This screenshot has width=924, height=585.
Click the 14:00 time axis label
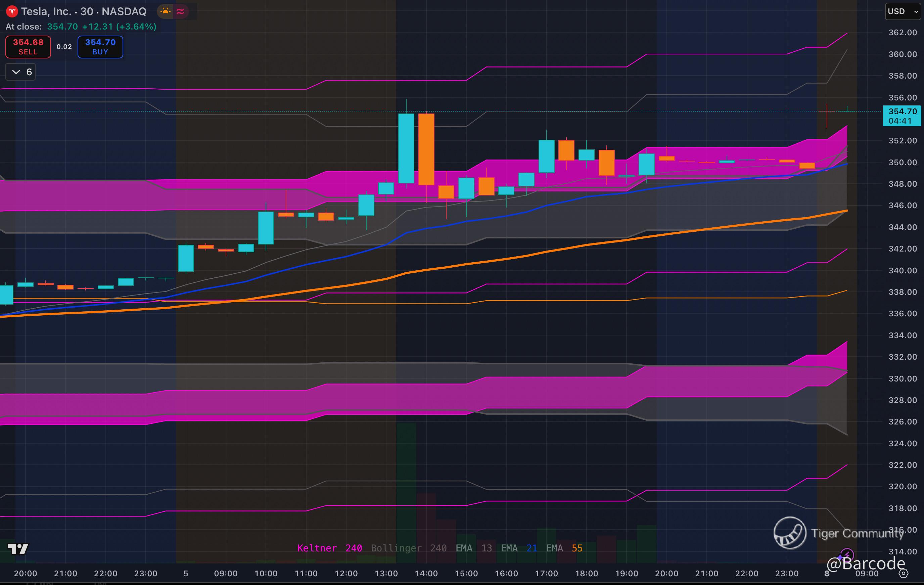(x=426, y=574)
